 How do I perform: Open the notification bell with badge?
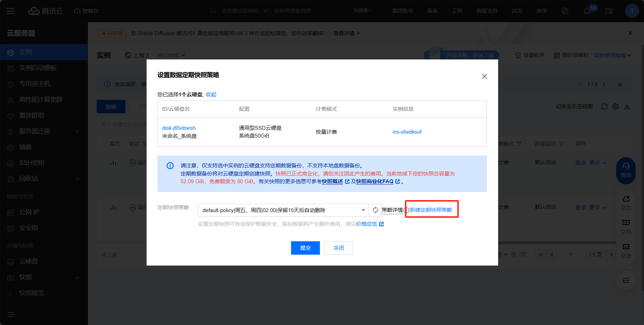pyautogui.click(x=587, y=11)
